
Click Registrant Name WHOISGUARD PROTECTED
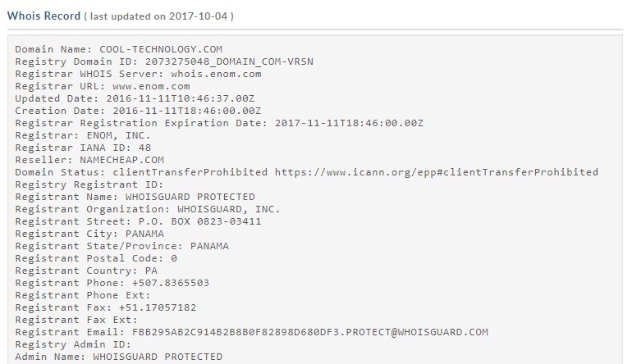coord(135,197)
